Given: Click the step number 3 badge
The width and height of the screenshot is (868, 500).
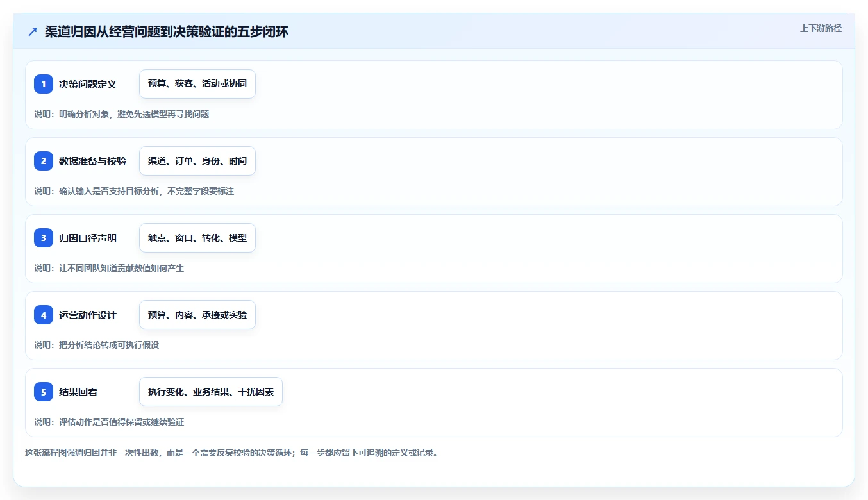Looking at the screenshot, I should click(x=44, y=238).
